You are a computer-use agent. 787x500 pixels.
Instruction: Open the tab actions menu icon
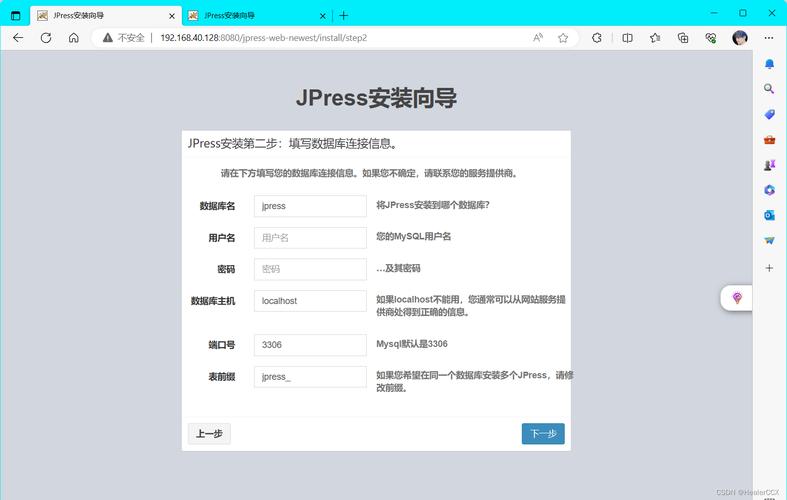coord(16,16)
